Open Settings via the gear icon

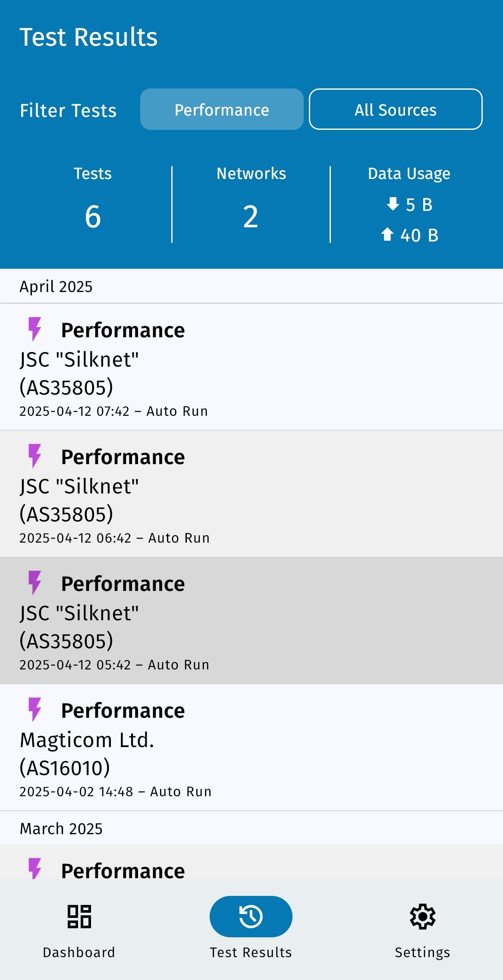click(422, 916)
